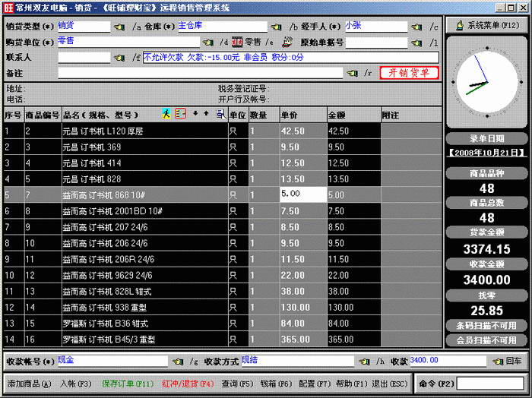532x398 pixels.
Task: Click the hand icon beside 联系人 field
Action: [x=119, y=58]
